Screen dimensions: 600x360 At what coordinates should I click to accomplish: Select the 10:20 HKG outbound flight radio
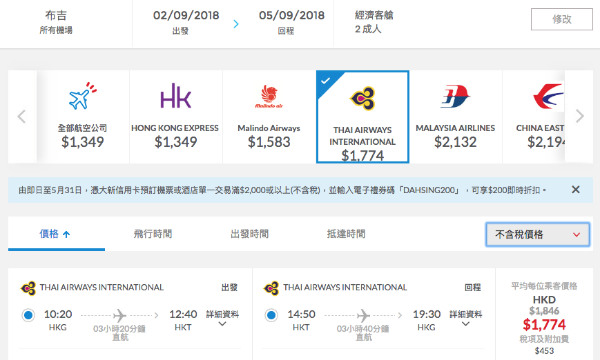tap(28, 315)
